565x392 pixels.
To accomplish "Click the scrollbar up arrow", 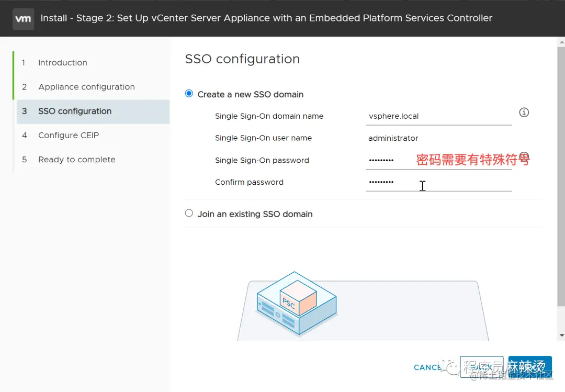I will pyautogui.click(x=561, y=42).
